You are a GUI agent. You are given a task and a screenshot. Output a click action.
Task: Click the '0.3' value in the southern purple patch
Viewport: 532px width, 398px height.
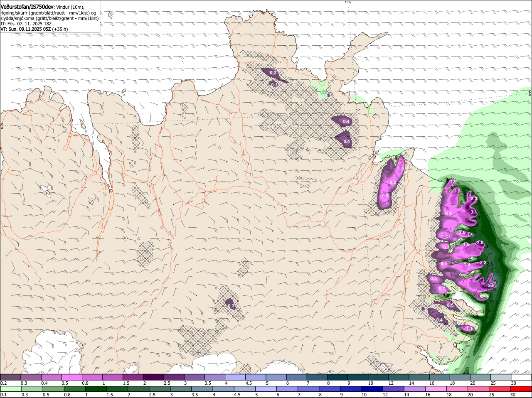232,306
